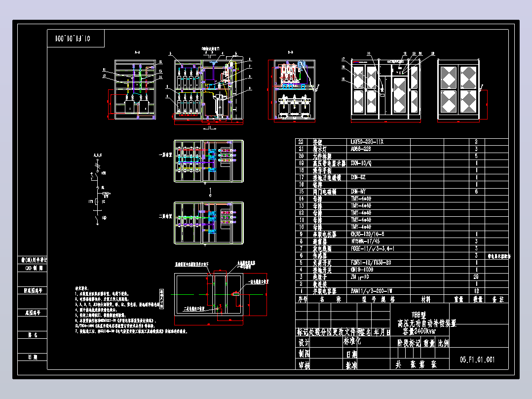This screenshot has width=532, height=399.
Task: Click 'FZN51-12/T630-20' in row 5
Action: pos(371,263)
